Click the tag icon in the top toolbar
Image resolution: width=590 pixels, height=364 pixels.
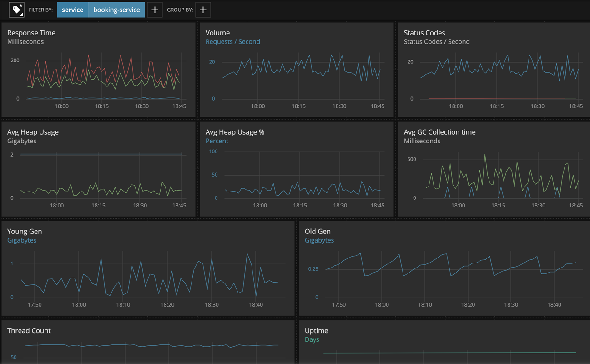click(16, 10)
